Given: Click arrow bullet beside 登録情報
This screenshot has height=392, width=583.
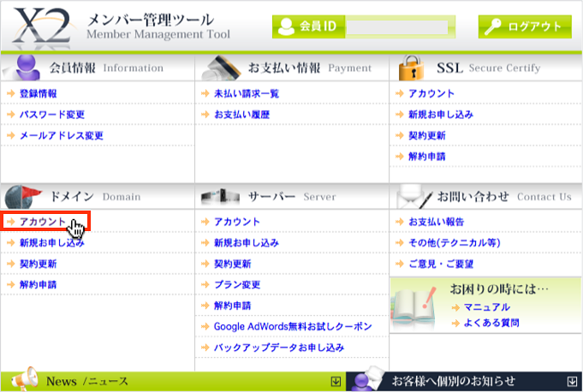Looking at the screenshot, I should pos(11,93).
